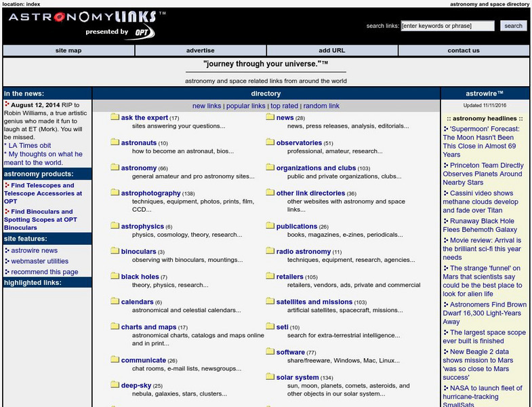Image resolution: width=532 pixels, height=407 pixels.
Task: Open Find Telescopes and Accessories at OPT
Action: pyautogui.click(x=43, y=193)
